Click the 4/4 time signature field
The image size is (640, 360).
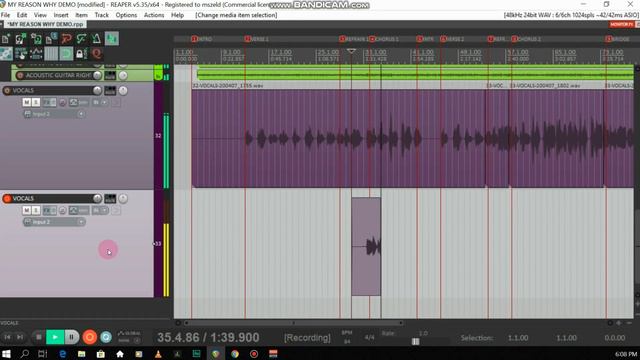coord(369,338)
